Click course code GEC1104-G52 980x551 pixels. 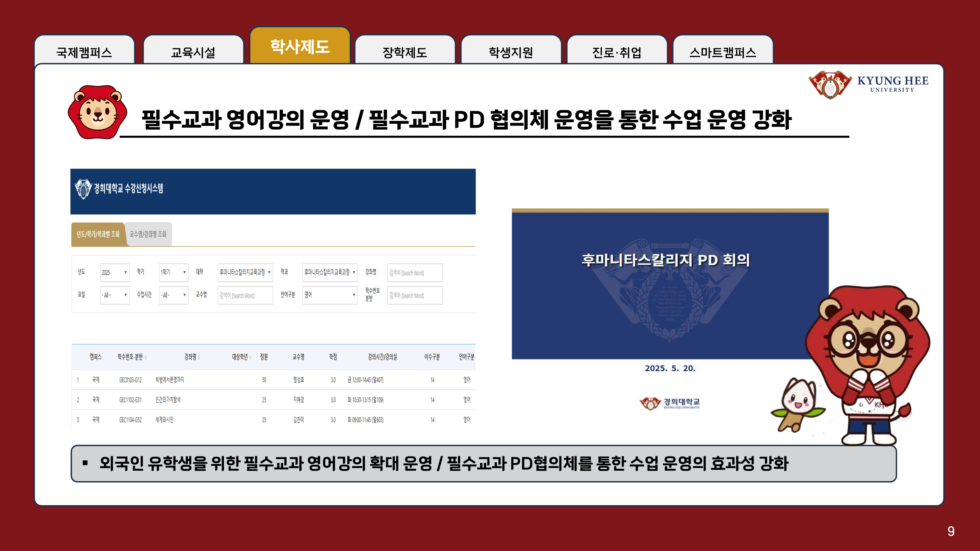[x=131, y=420]
